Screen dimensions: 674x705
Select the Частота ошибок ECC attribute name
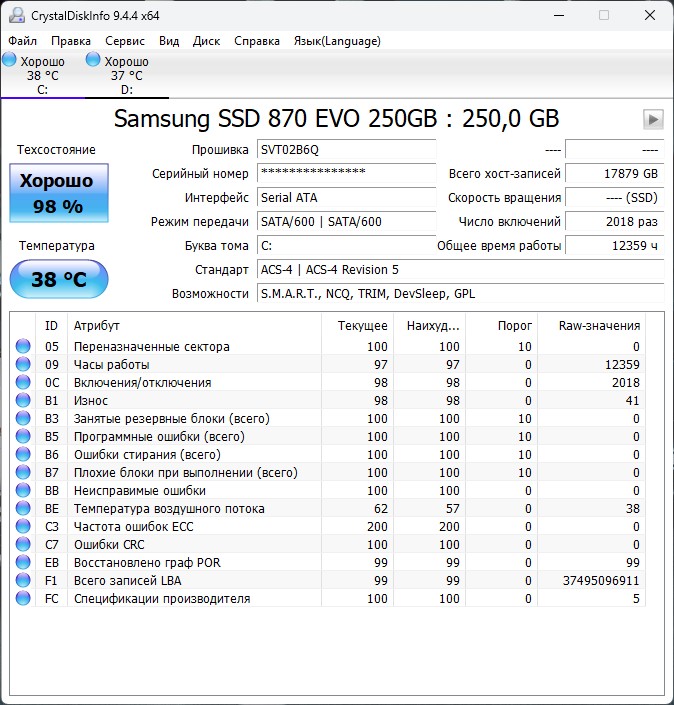(x=134, y=527)
